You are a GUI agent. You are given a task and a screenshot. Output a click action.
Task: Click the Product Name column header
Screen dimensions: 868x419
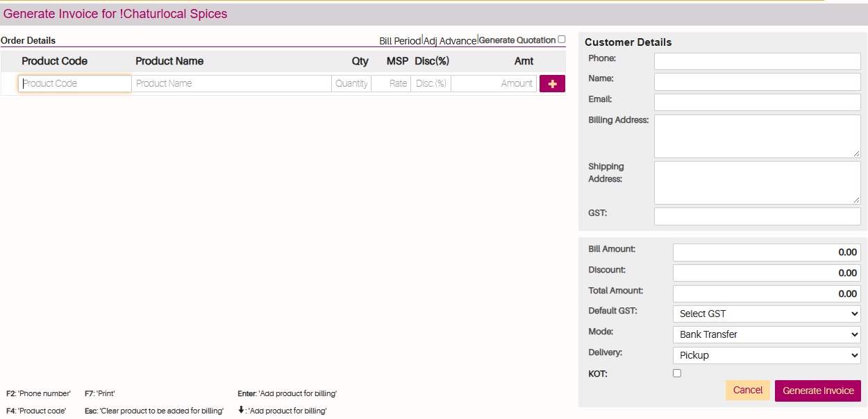tap(169, 61)
